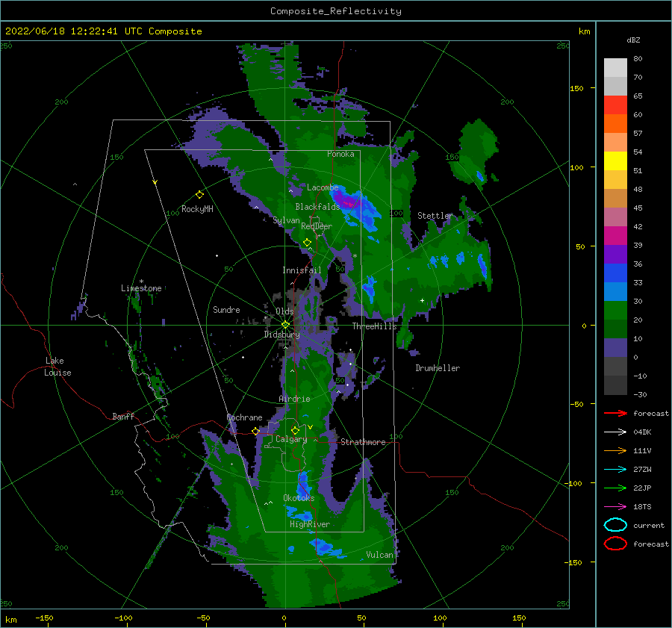The height and width of the screenshot is (628, 672).
Task: Click the yellow diamond marker at Cochrane
Action: coord(256,431)
